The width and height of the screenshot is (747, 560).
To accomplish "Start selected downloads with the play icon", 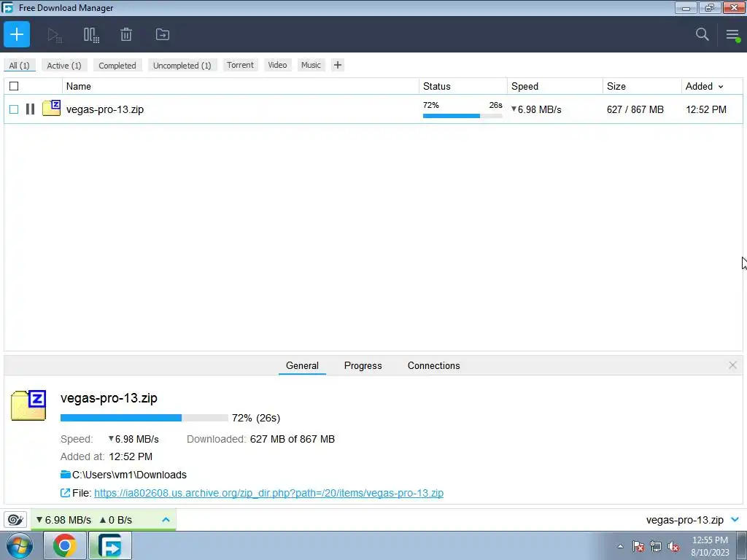I will pyautogui.click(x=55, y=35).
